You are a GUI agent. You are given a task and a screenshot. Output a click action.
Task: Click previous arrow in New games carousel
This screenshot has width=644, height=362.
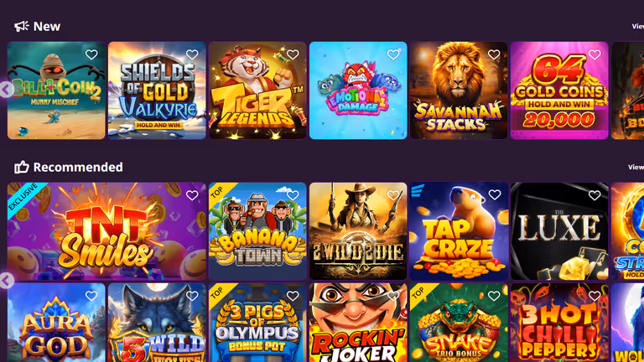(x=6, y=90)
